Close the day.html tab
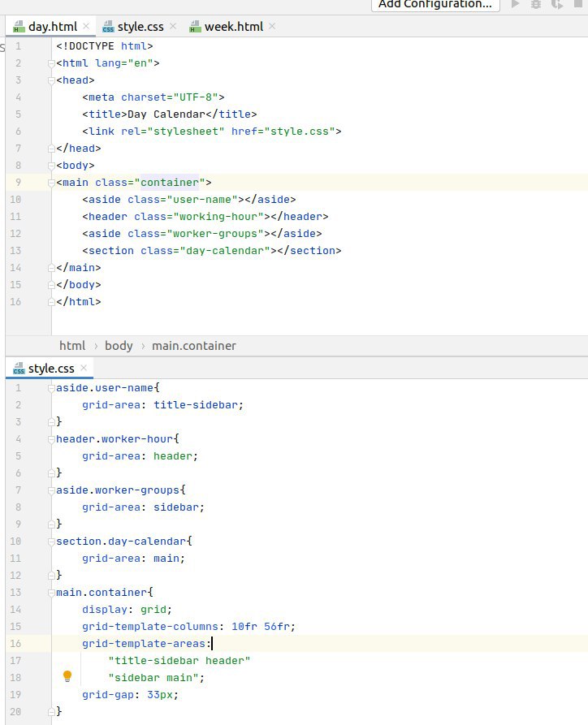This screenshot has height=725, width=588. [86, 26]
